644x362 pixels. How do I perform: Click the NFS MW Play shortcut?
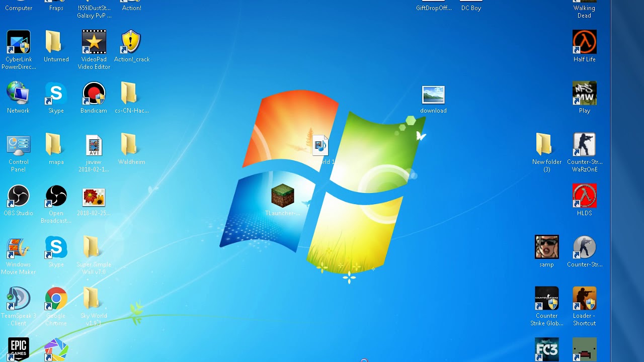584,94
